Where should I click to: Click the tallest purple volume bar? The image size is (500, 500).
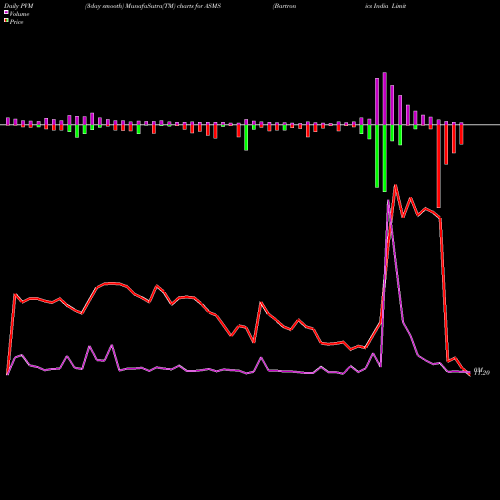coord(385,99)
